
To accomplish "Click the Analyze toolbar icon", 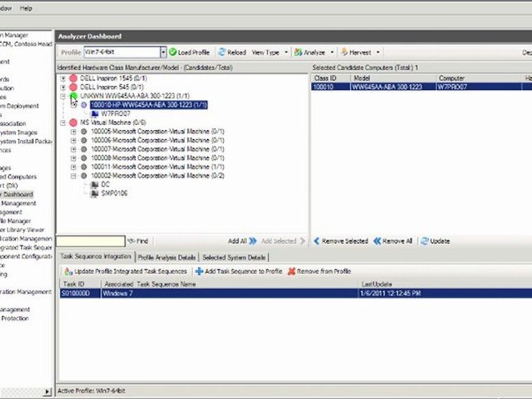I will (x=298, y=52).
